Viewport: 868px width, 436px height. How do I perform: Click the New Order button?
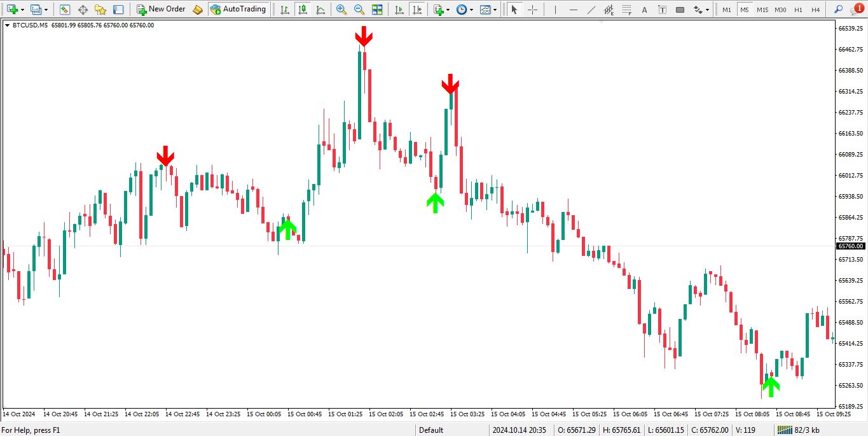[x=161, y=10]
